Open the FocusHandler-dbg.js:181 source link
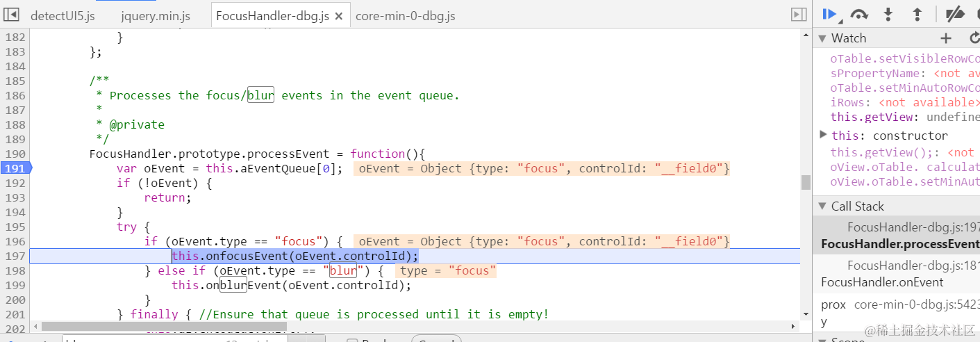980x342 pixels. [913, 265]
